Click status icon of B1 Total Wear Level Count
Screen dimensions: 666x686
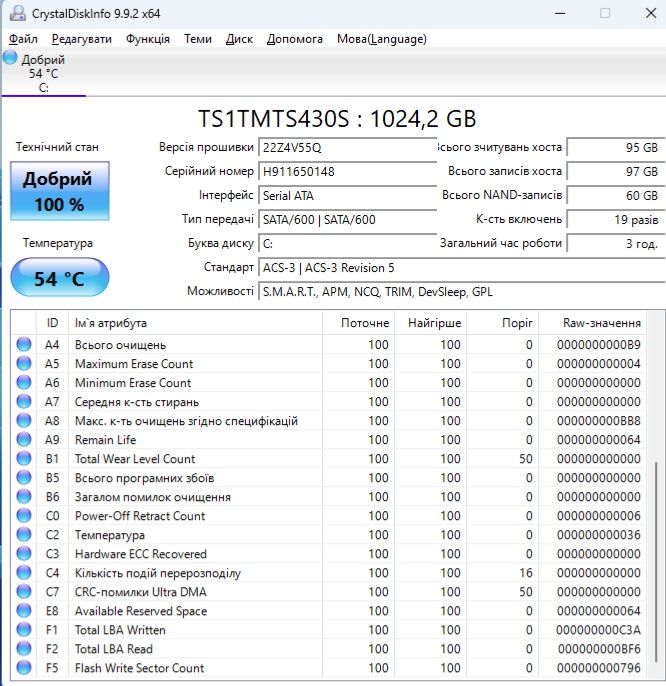point(24,458)
